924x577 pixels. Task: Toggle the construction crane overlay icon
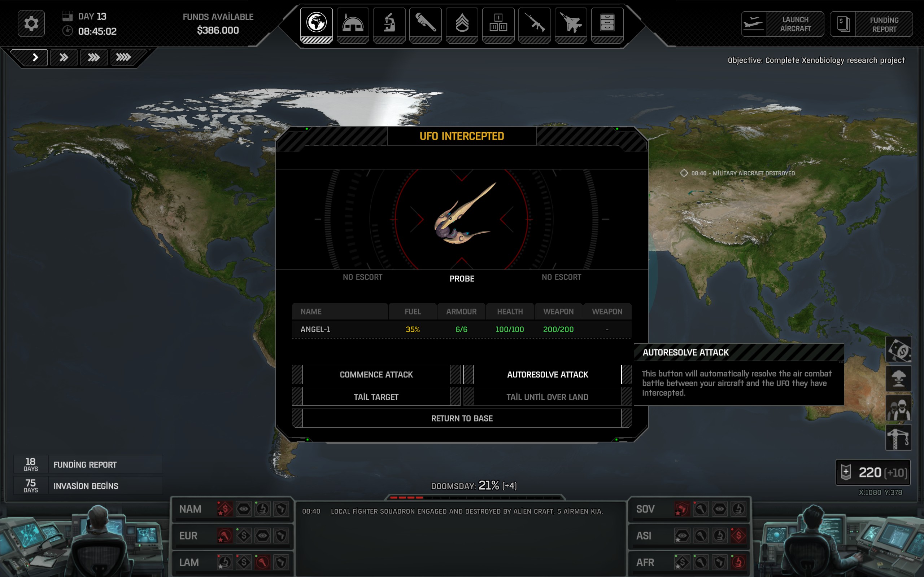tap(898, 438)
